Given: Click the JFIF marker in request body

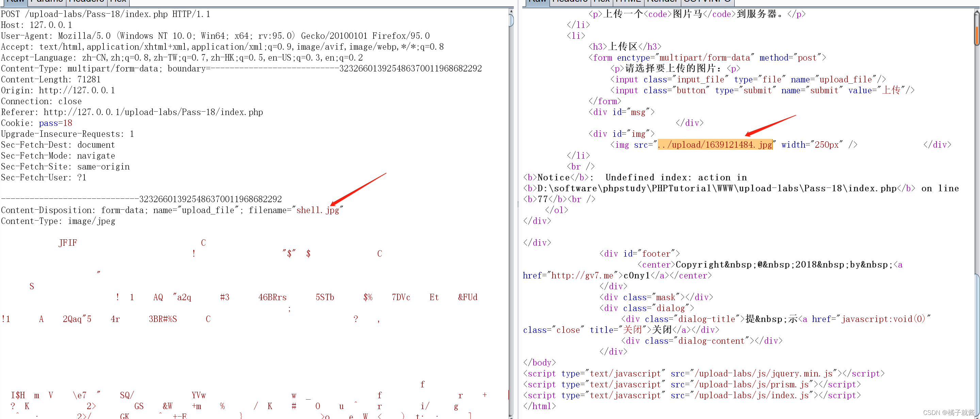Looking at the screenshot, I should point(68,243).
